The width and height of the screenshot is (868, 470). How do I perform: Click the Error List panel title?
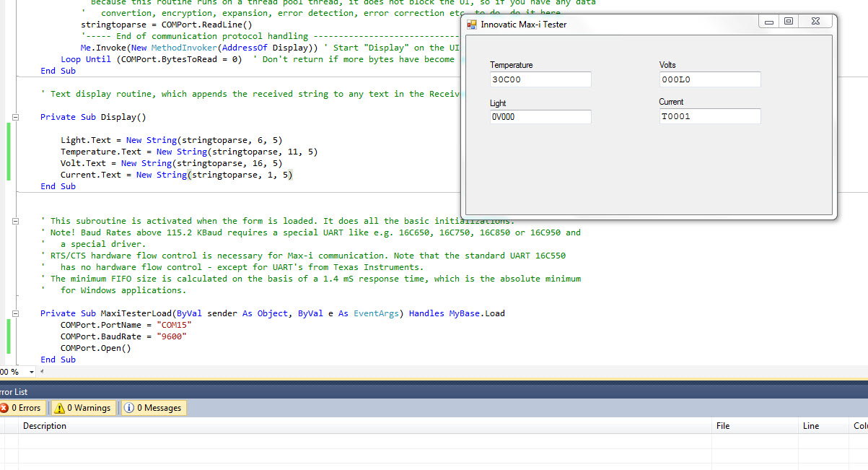(x=14, y=392)
